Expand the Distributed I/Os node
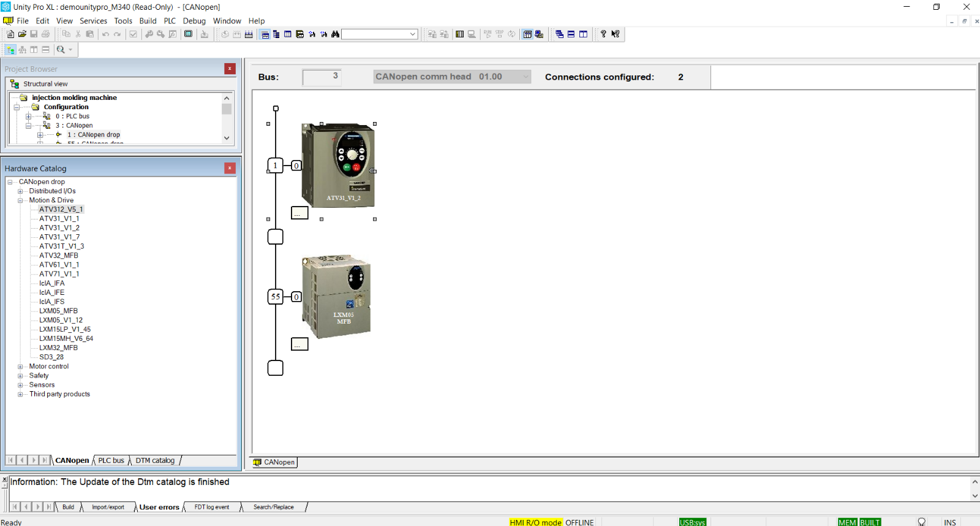 pos(20,191)
